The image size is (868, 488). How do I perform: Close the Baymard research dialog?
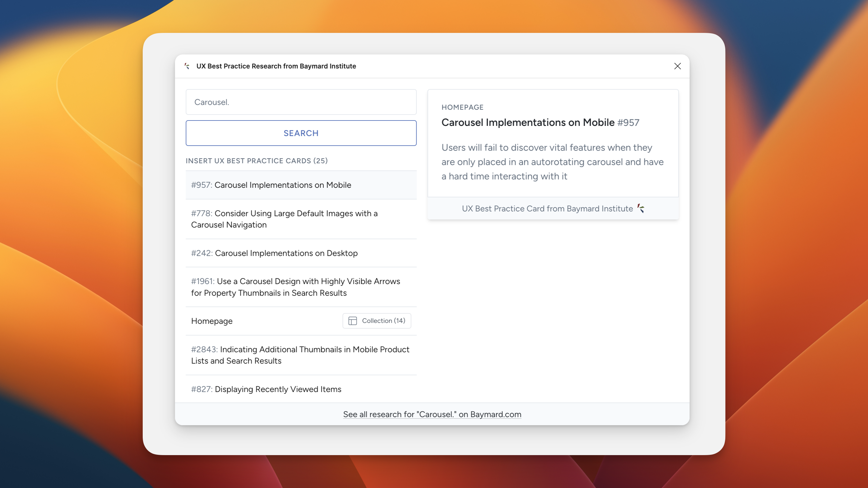point(677,66)
